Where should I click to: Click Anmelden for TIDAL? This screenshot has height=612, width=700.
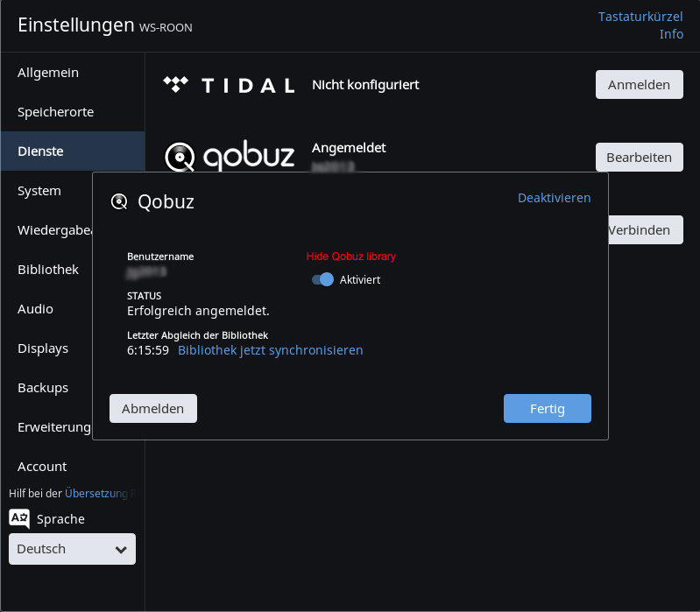tap(639, 85)
